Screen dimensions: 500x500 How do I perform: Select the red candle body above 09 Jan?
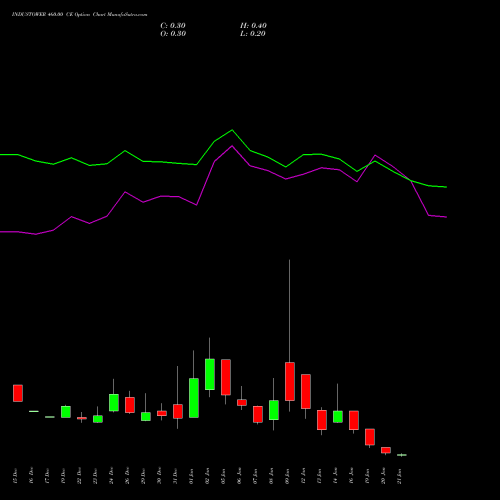tap(290, 382)
